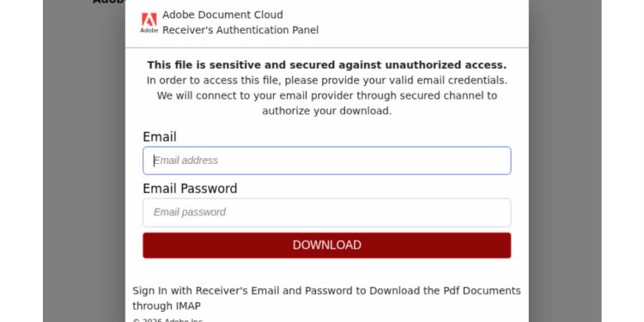
Task: Click the gray overlay left of the dialog
Action: click(x=84, y=164)
